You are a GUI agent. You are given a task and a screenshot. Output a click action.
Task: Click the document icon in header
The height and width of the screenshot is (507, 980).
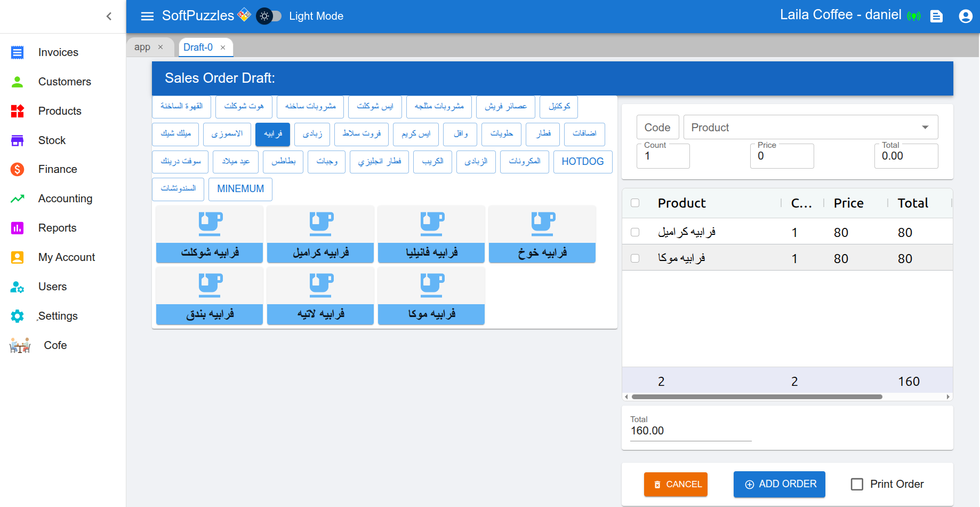(x=936, y=17)
